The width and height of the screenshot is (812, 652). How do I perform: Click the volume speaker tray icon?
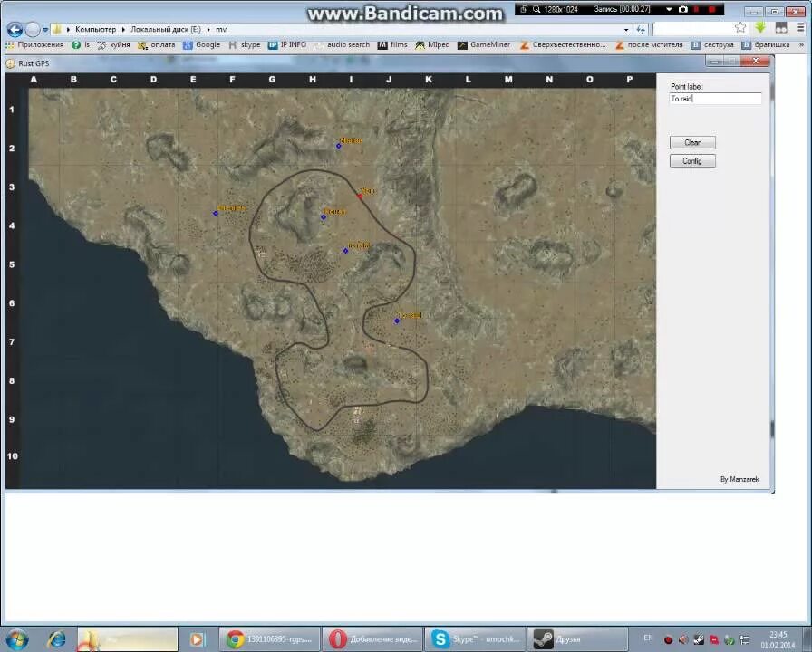click(x=683, y=640)
